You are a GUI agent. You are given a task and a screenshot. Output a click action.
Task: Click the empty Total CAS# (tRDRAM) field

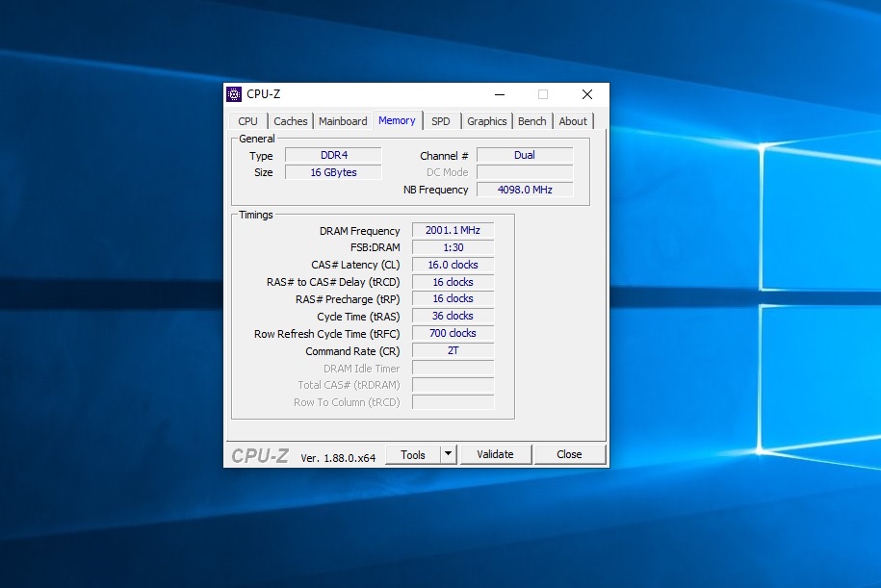pyautogui.click(x=453, y=385)
